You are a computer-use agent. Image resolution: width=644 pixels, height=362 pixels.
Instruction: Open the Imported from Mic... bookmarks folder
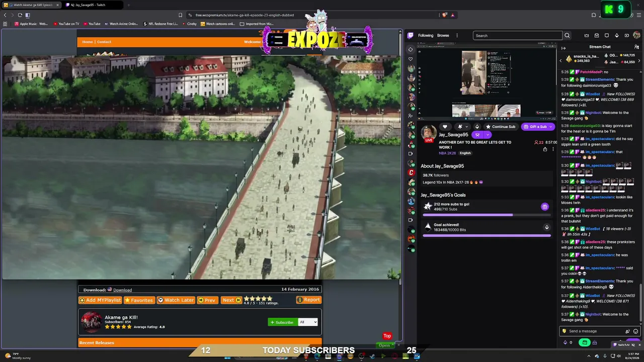click(257, 24)
